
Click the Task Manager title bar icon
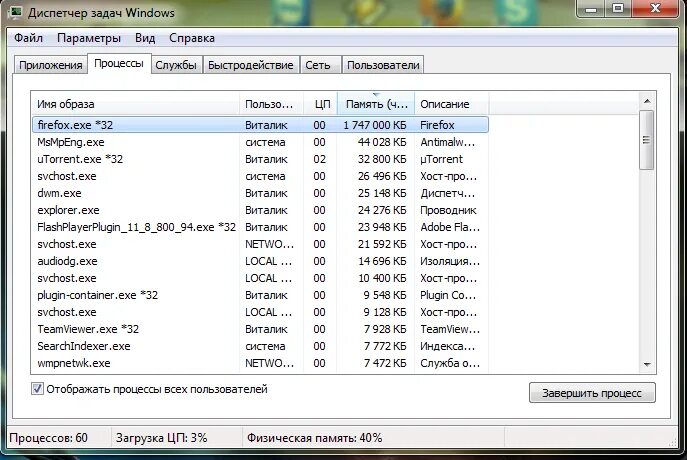point(16,12)
